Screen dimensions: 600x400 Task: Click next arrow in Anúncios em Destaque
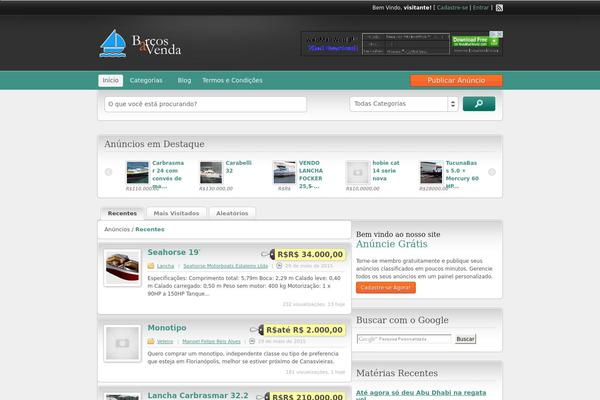(x=492, y=172)
